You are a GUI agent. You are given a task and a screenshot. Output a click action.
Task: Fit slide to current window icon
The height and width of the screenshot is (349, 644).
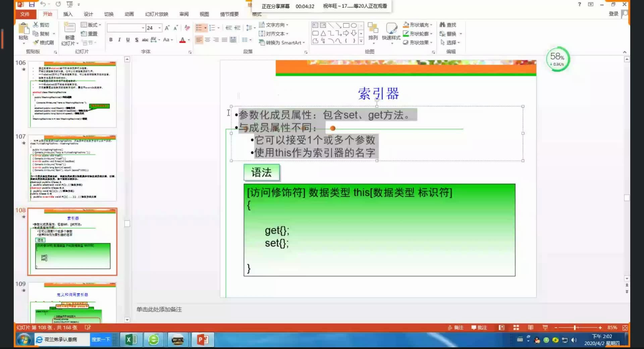[625, 328]
